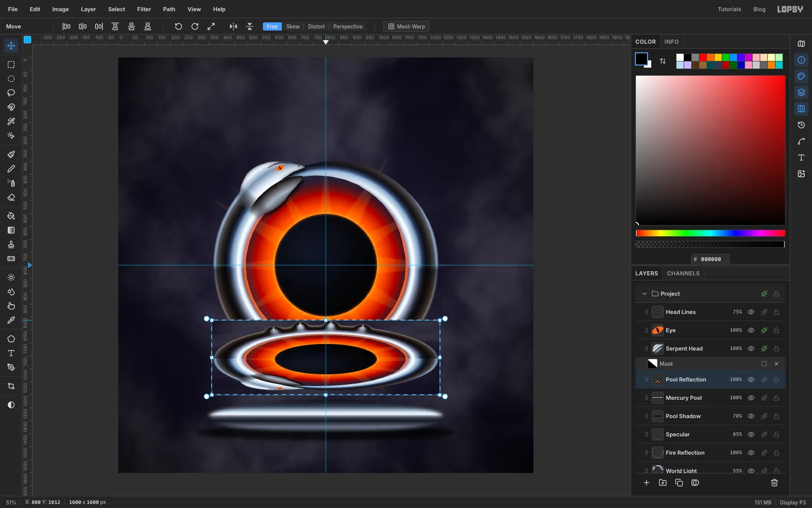
Task: Select the Eyedropper tool
Action: click(11, 321)
